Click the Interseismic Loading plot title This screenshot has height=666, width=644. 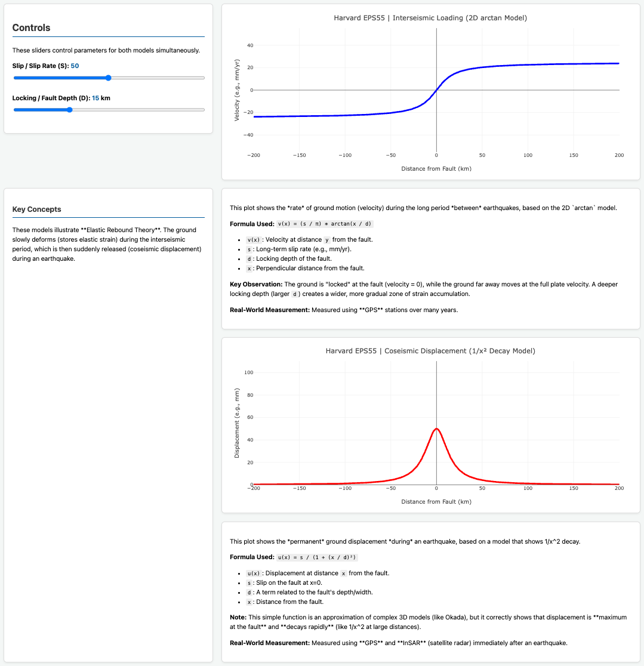click(x=430, y=18)
